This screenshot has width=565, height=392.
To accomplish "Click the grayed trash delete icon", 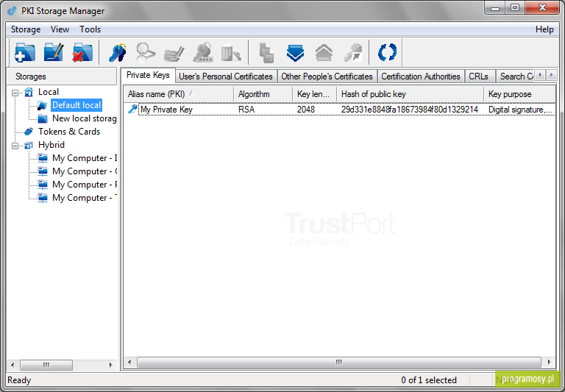I will (231, 53).
